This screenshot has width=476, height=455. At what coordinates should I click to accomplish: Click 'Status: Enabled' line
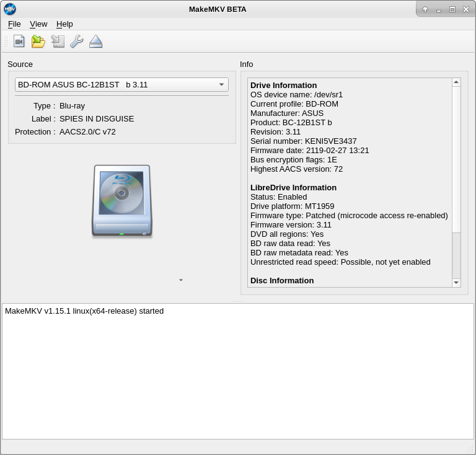279,197
